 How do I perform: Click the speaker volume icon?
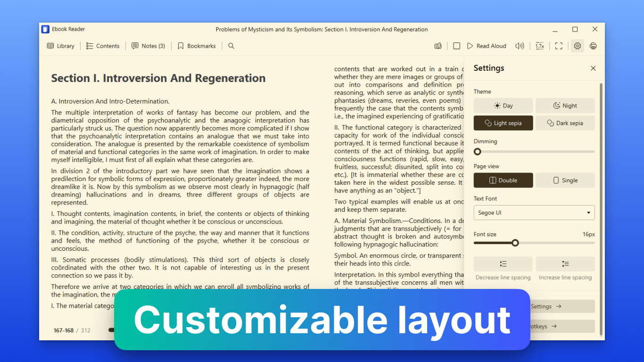click(x=520, y=46)
